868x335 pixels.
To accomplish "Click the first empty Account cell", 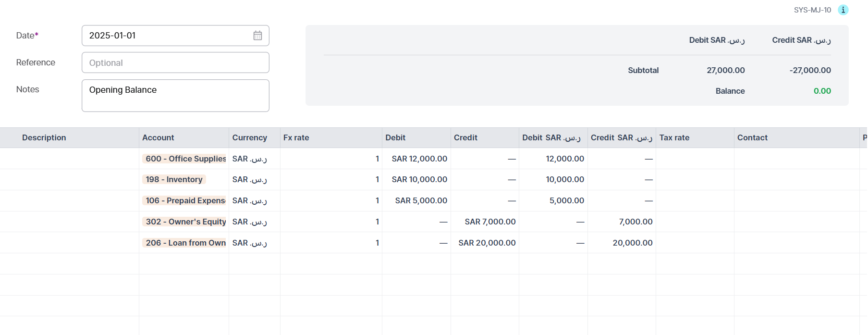I will click(x=184, y=264).
